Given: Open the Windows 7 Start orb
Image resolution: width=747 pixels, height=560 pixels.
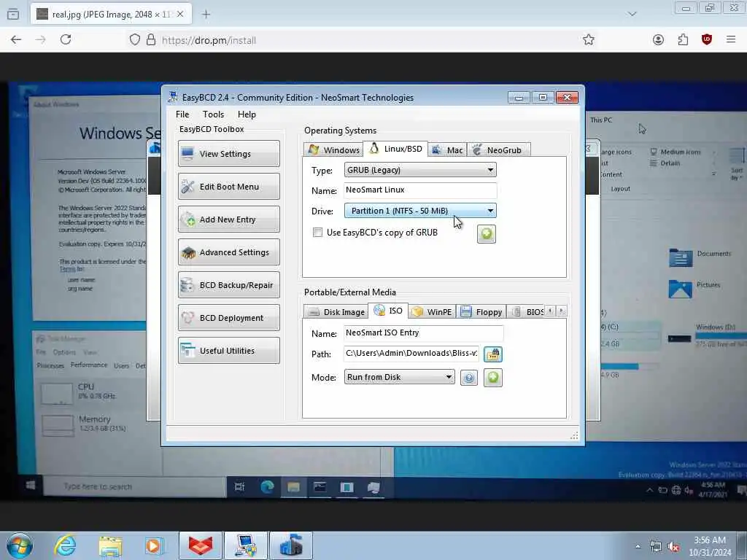Looking at the screenshot, I should (x=20, y=545).
